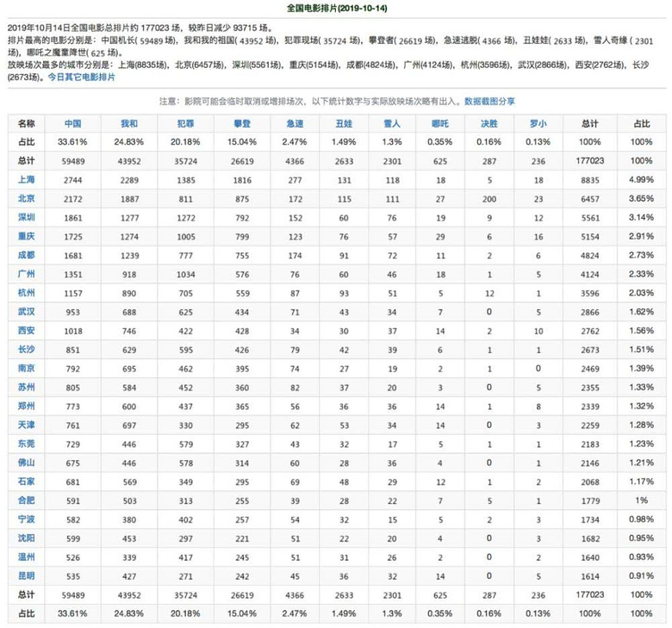
Task: Click the 总计 column header near 罗小
Action: (x=589, y=123)
